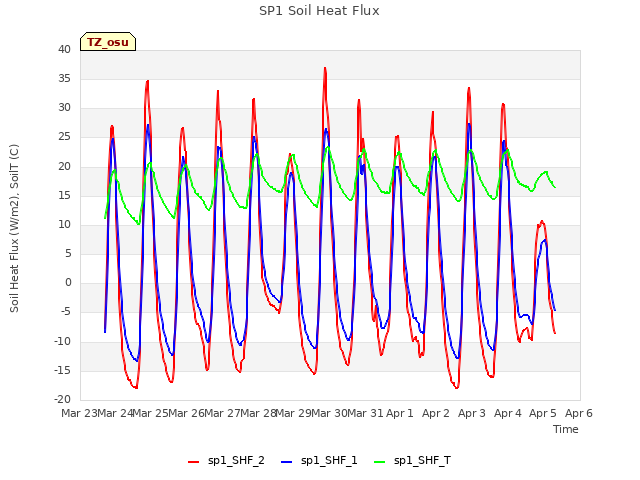The height and width of the screenshot is (480, 640).
Task: Click the y-axis tick label -20
Action: [62, 399]
